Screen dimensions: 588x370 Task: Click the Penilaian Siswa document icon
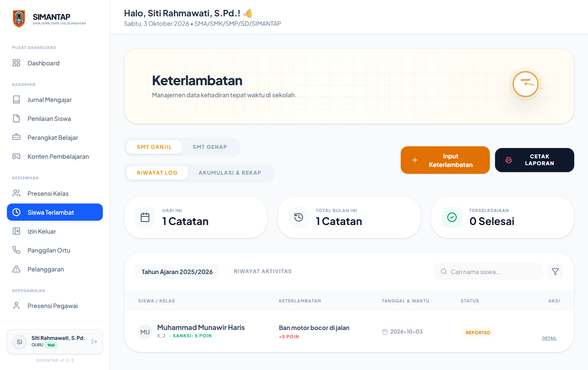pyautogui.click(x=16, y=119)
